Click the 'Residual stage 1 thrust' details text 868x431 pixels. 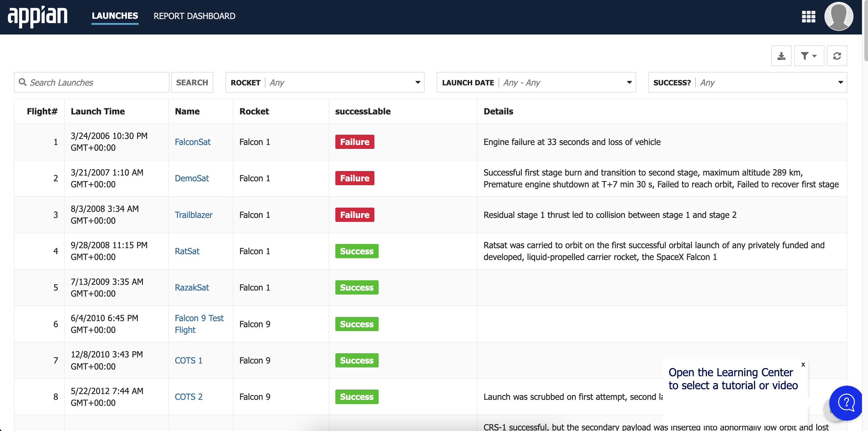[610, 215]
